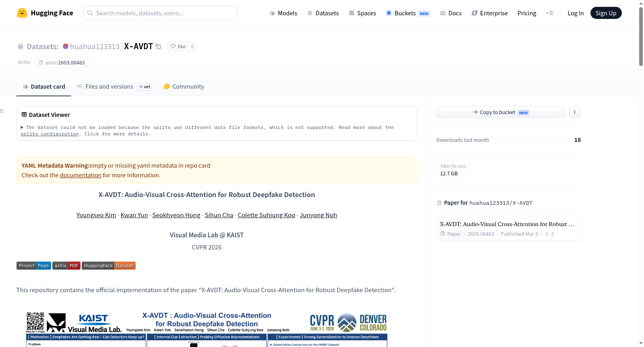Focus the search models input field

(x=160, y=13)
